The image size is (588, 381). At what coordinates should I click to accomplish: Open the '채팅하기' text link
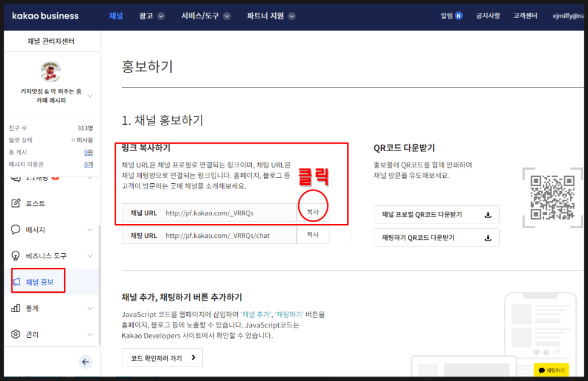click(x=289, y=314)
